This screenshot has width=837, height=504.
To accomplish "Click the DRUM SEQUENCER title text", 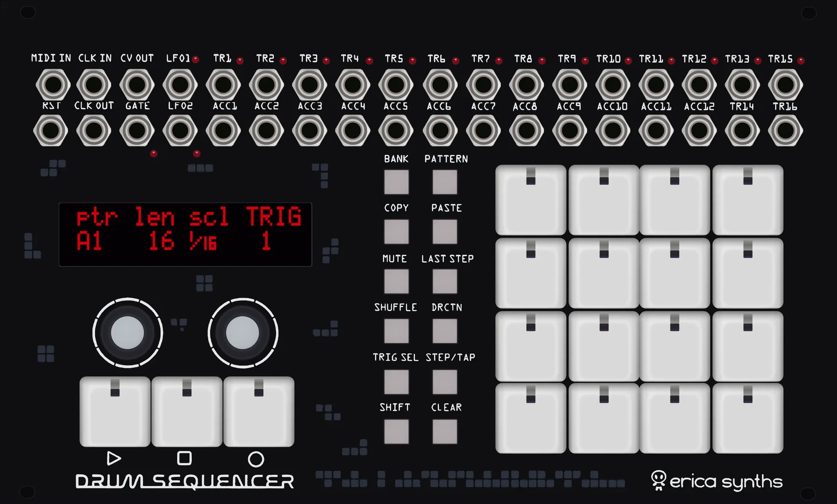I will [x=185, y=482].
